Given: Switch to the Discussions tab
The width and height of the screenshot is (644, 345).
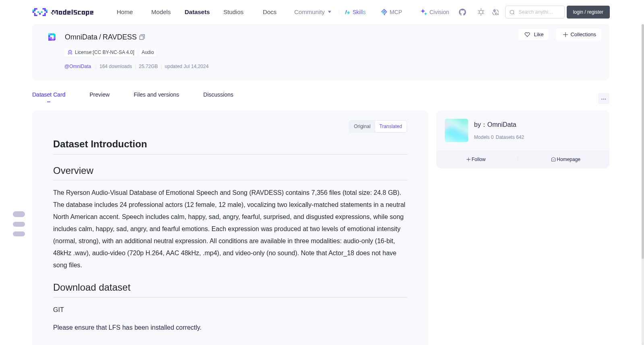Looking at the screenshot, I should tap(218, 95).
